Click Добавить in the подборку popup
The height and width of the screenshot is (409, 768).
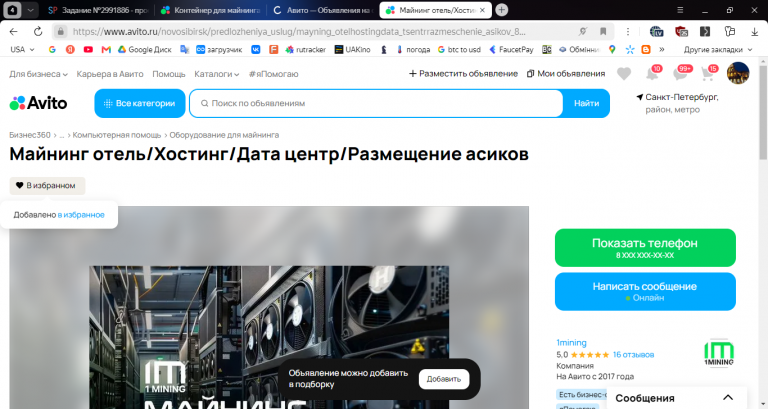[444, 379]
